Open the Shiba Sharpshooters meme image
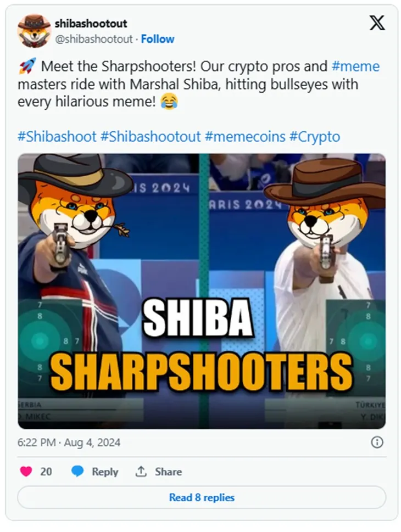 (202, 291)
